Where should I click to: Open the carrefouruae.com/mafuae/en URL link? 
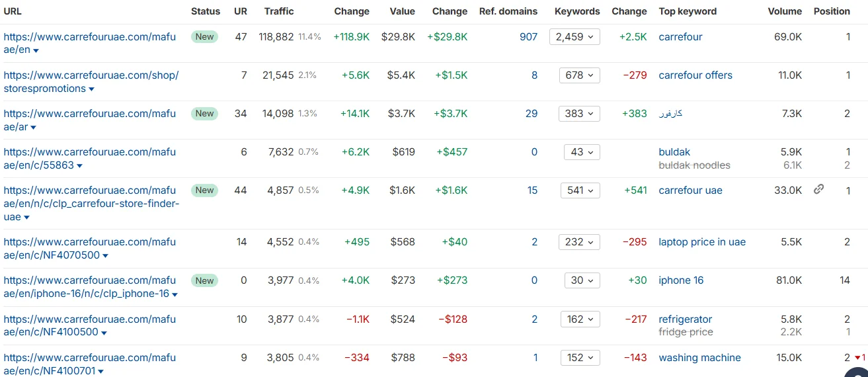point(89,43)
